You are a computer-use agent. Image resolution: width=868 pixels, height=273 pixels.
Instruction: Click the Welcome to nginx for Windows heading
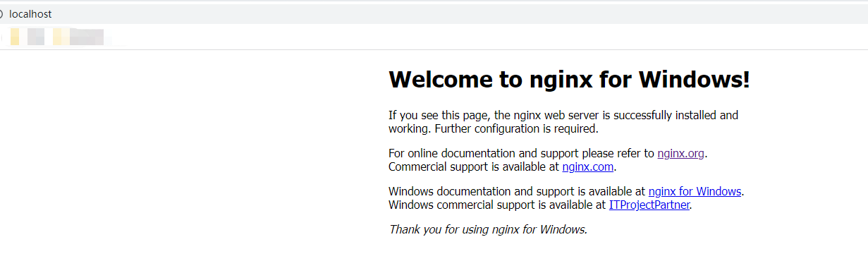569,80
